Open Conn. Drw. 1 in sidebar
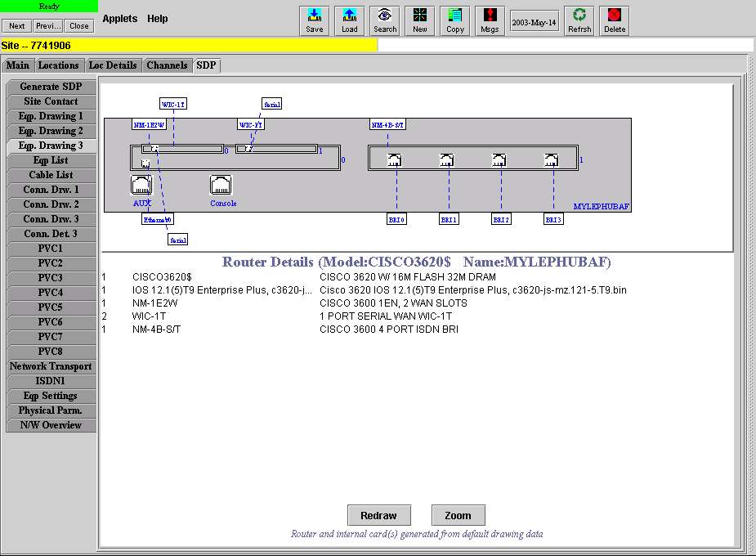 tap(51, 190)
